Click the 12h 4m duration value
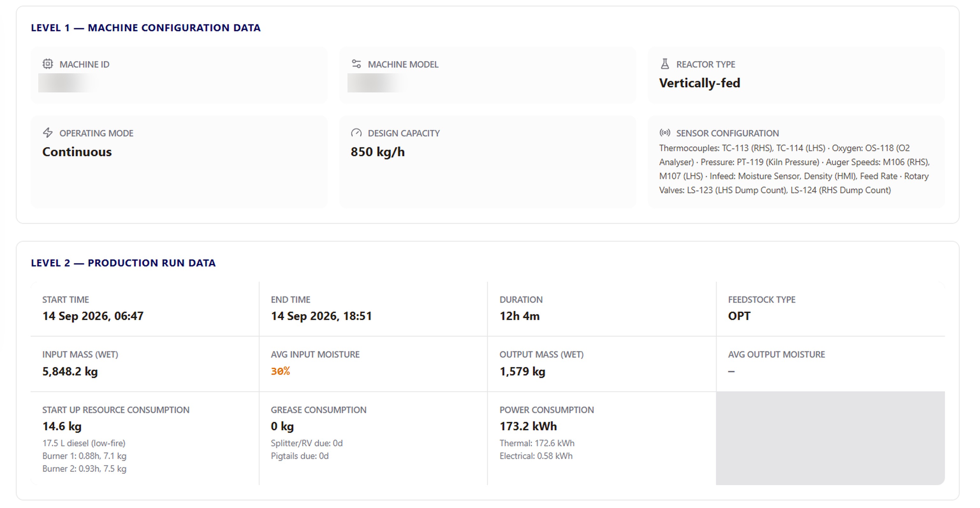This screenshot has height=508, width=980. click(519, 316)
